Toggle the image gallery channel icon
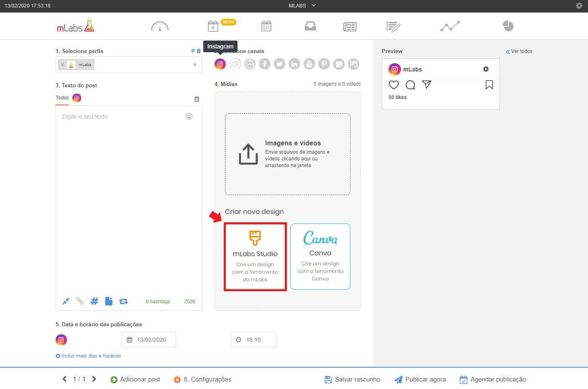Viewport: 588px width, 389px height. click(x=354, y=64)
